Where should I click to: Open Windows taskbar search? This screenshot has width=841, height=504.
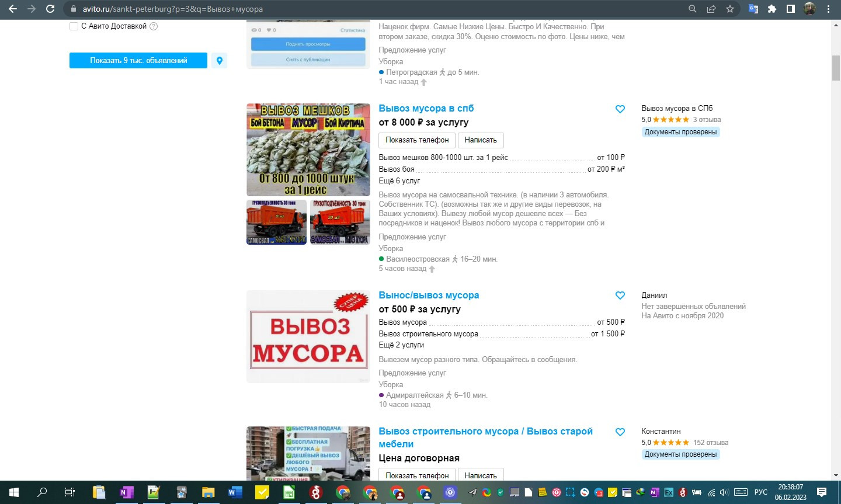42,492
